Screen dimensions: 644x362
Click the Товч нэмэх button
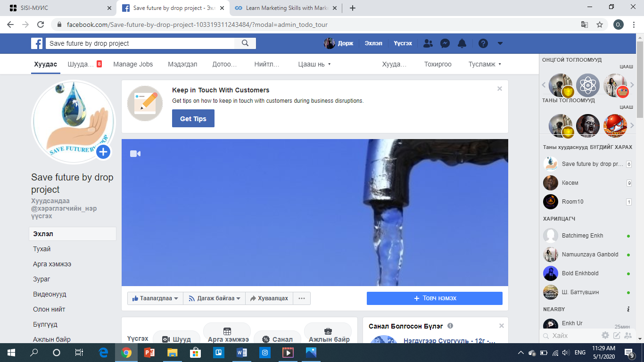click(x=434, y=298)
